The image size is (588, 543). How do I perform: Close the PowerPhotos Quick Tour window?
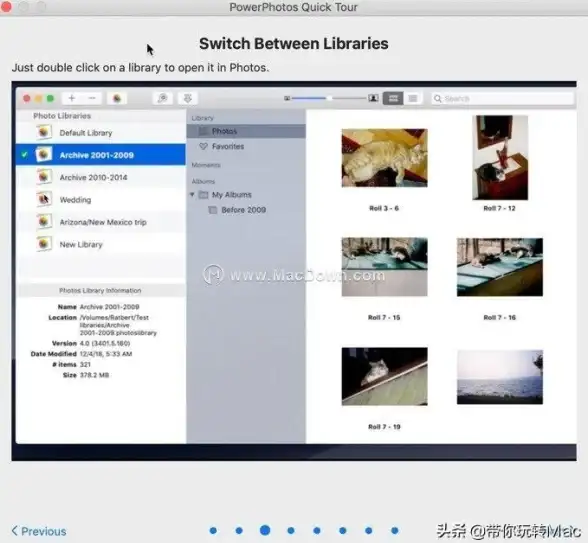coord(6,7)
